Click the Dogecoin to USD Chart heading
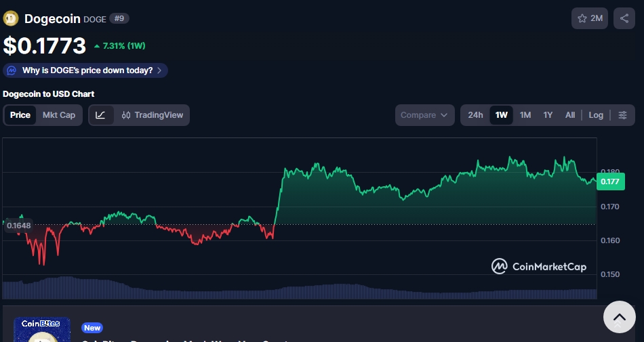 [48, 94]
